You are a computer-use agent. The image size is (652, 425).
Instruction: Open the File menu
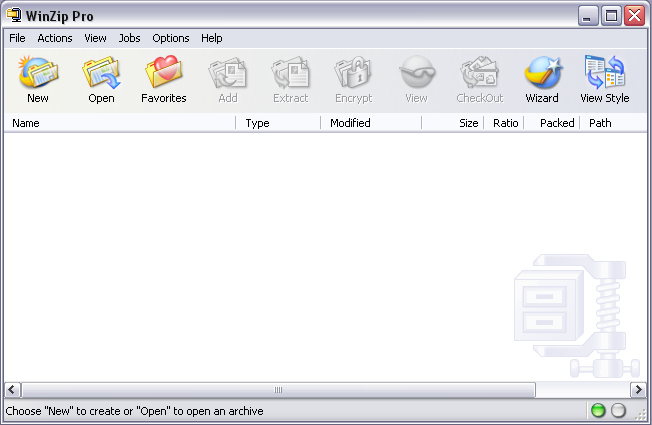coord(17,38)
